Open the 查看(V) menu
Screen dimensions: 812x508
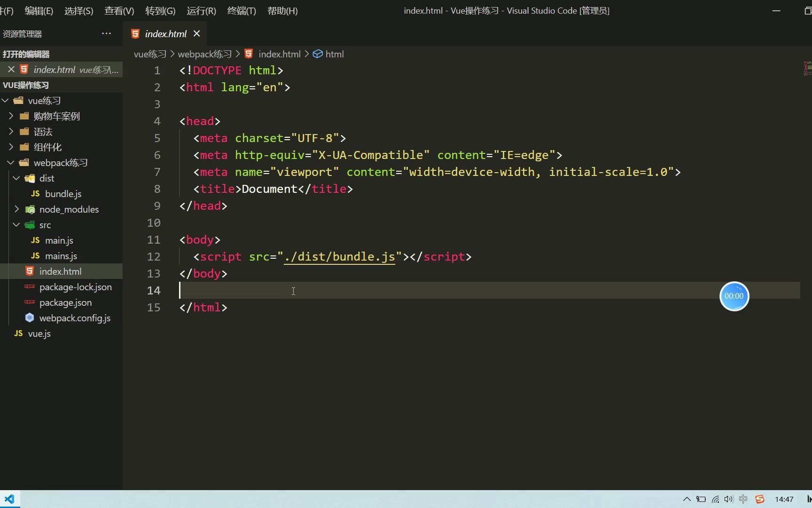tap(119, 11)
